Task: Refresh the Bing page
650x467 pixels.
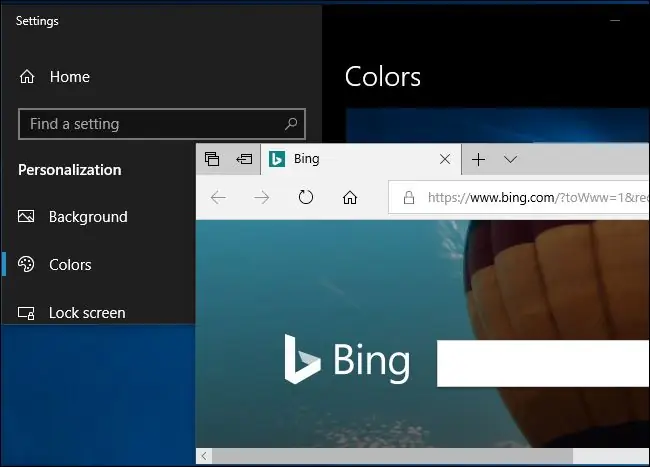Action: point(306,197)
